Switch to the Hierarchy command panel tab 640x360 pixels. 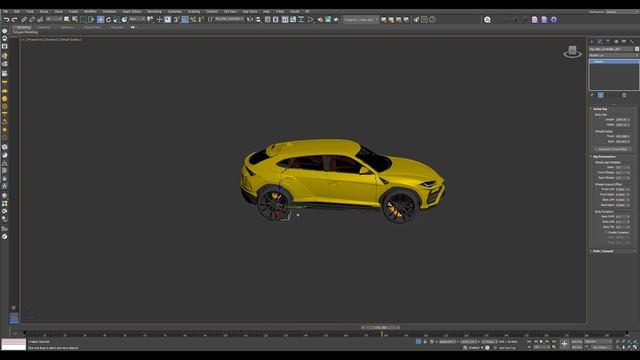pyautogui.click(x=608, y=42)
